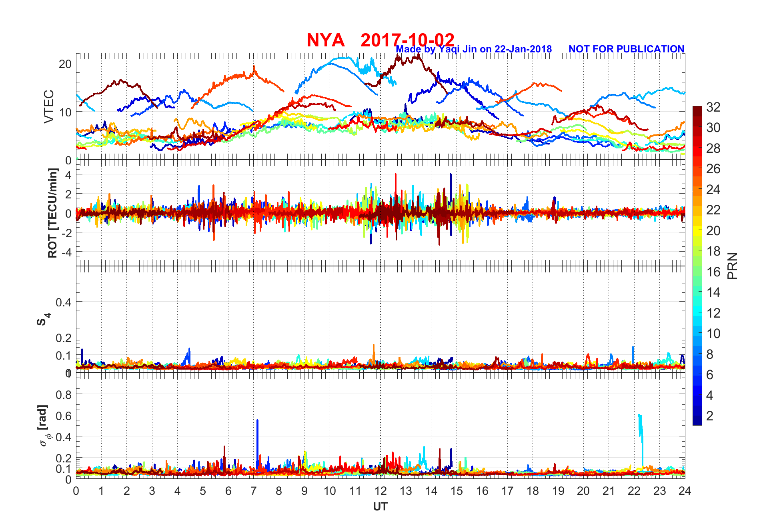Image resolution: width=761 pixels, height=532 pixels.
Task: Click the "Made by Yaqi Jin on 22-Jan-2018" credit
Action: pyautogui.click(x=474, y=49)
